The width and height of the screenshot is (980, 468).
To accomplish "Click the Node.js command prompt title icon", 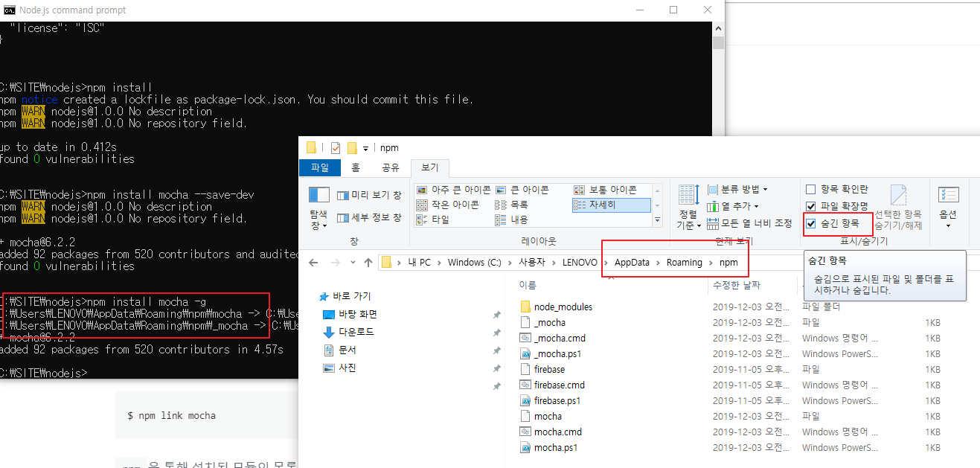I will [10, 10].
